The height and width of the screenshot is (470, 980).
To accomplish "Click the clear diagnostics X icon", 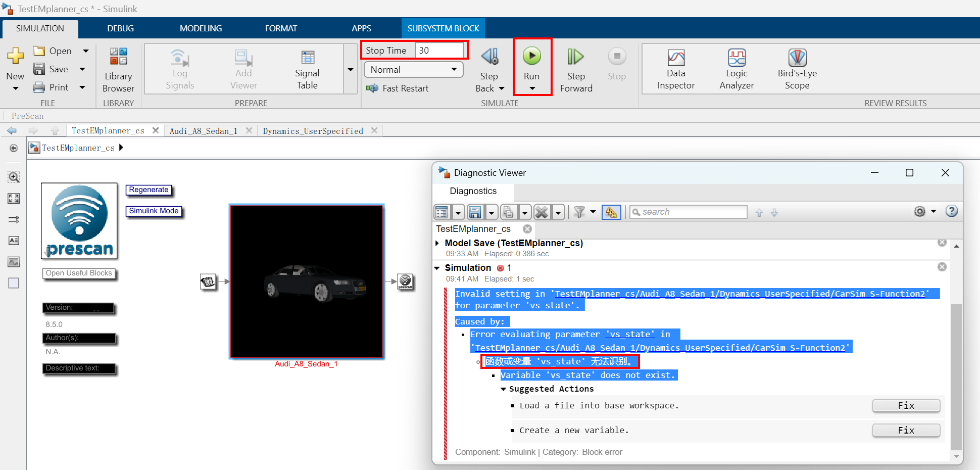I will click(x=542, y=212).
